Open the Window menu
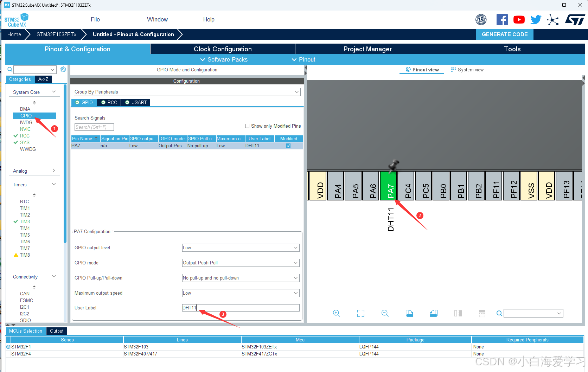This screenshot has height=372, width=588. click(157, 19)
